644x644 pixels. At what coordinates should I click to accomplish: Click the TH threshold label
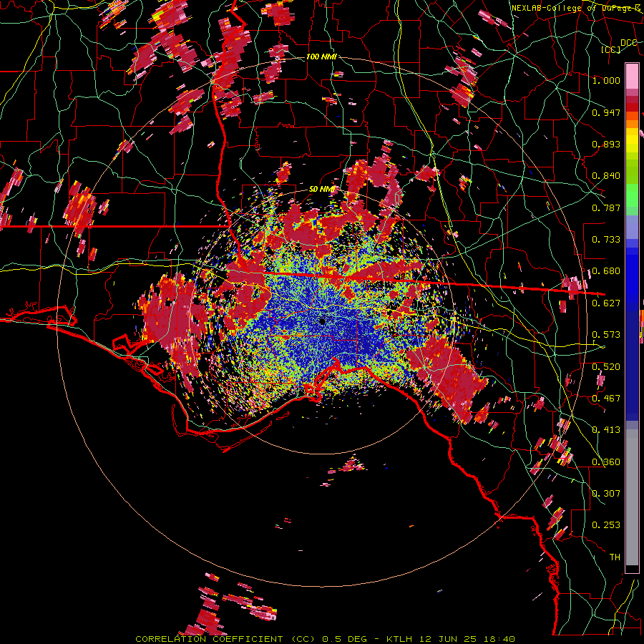coord(615,557)
